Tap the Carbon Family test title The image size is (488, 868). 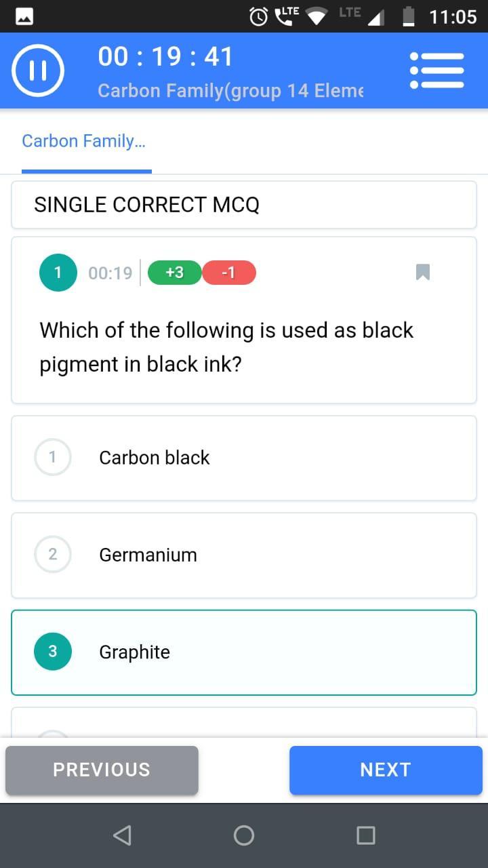(230, 91)
